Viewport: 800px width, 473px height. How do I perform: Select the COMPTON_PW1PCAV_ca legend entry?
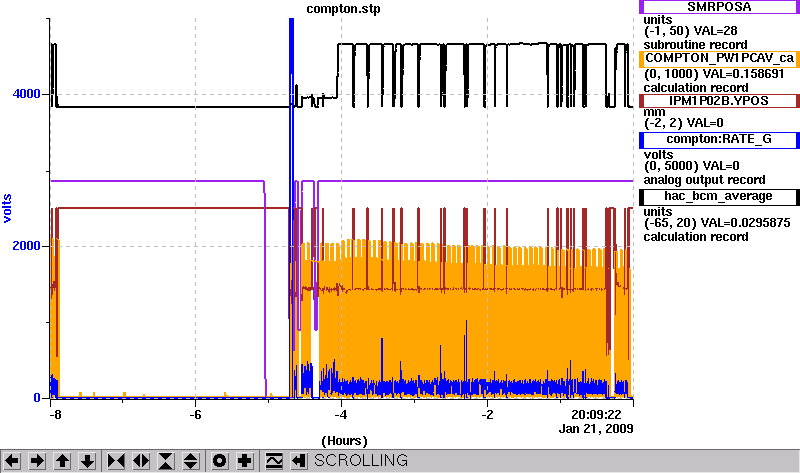(x=719, y=59)
